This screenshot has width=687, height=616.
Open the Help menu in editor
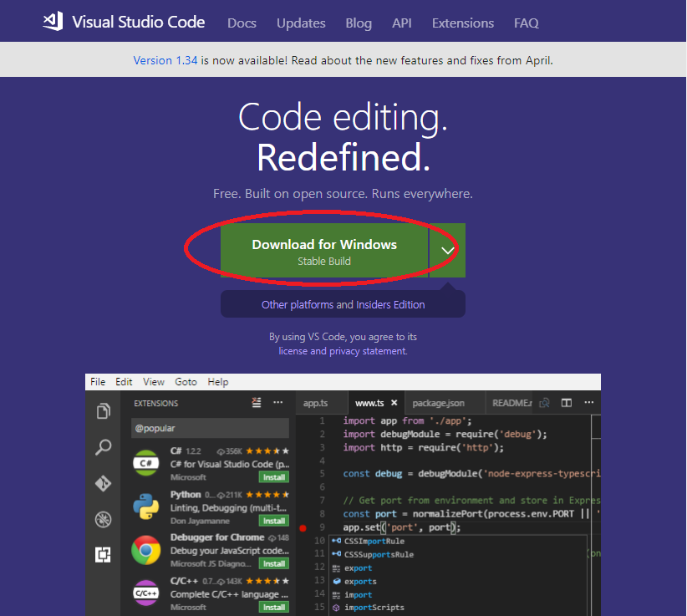(218, 382)
